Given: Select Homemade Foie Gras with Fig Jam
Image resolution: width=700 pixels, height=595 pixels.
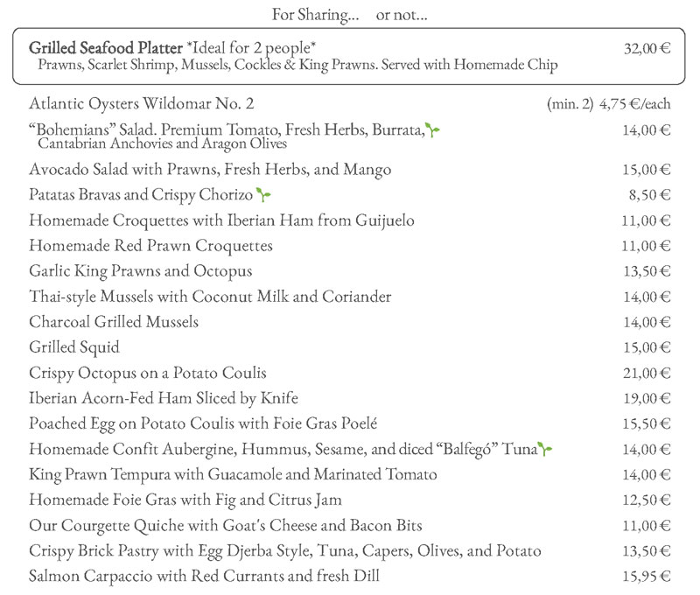Looking at the screenshot, I should click(x=185, y=500).
